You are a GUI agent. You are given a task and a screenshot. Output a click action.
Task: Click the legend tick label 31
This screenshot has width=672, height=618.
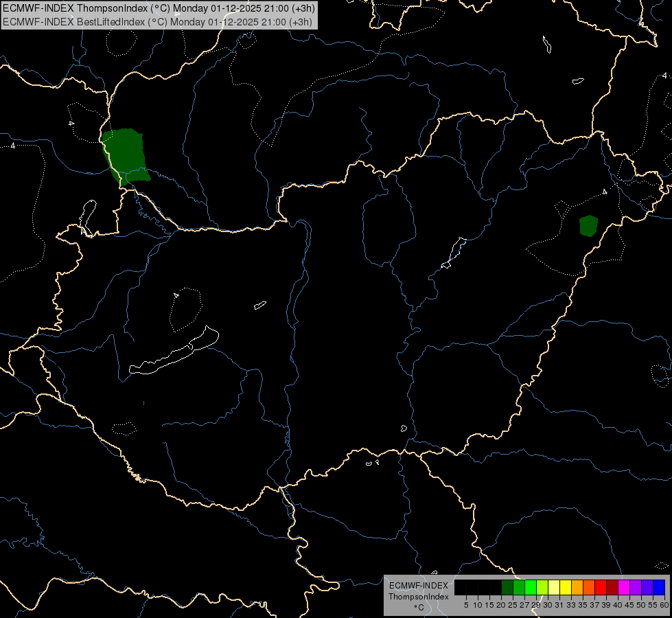click(x=559, y=605)
